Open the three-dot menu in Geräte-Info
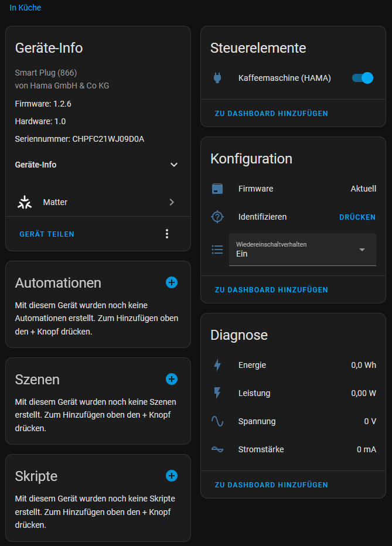Screen dimensions: 392x546 tap(167, 234)
